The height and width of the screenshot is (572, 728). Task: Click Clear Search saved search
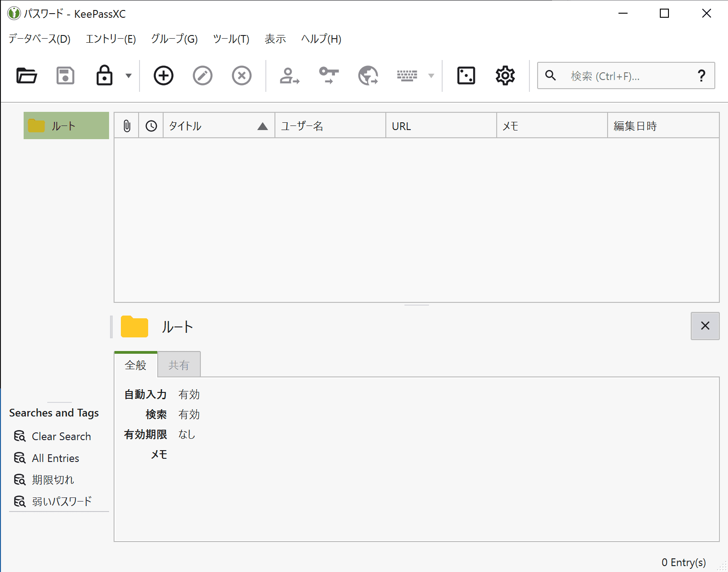[x=52, y=437]
